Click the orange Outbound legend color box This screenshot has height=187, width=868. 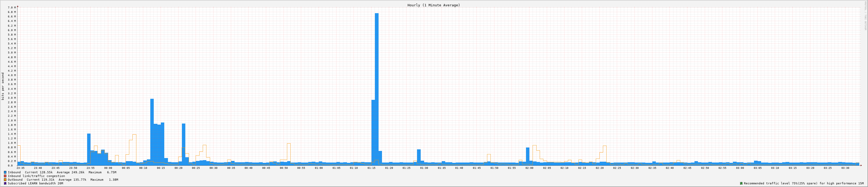coord(5,180)
